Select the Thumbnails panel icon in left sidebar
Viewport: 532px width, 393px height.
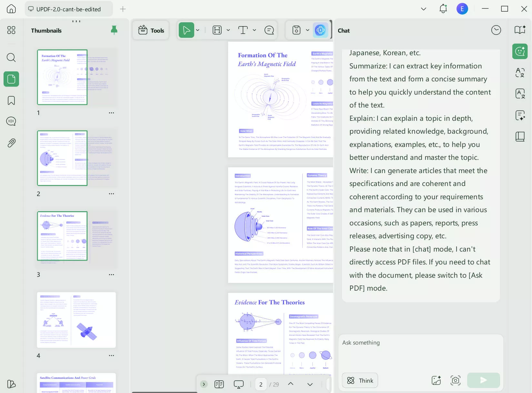[11, 79]
